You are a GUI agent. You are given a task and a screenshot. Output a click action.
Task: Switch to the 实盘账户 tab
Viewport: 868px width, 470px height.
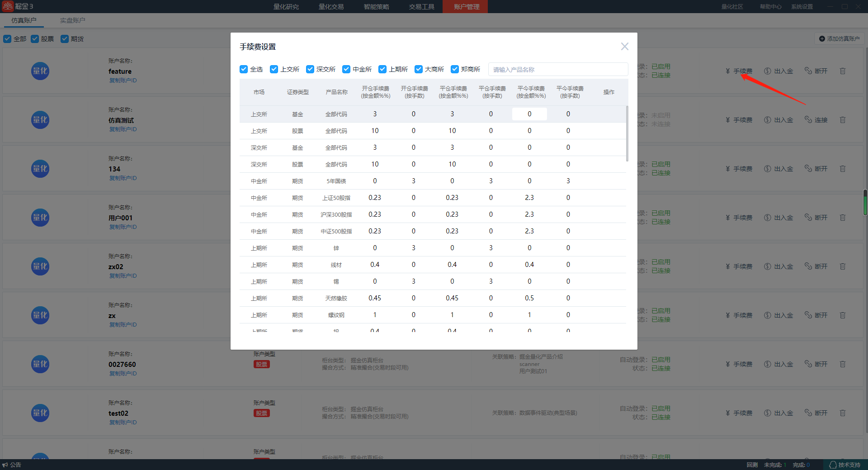(72, 20)
